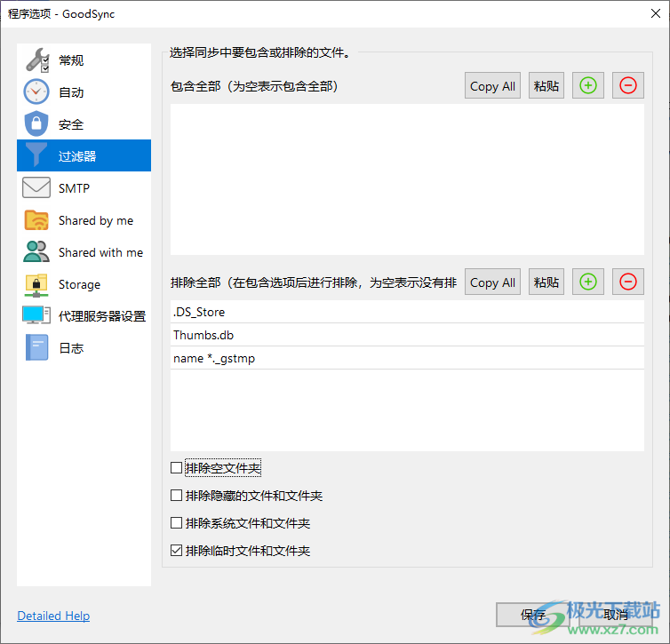
Task: Cancel the dialog with 取消 button
Action: point(615,615)
